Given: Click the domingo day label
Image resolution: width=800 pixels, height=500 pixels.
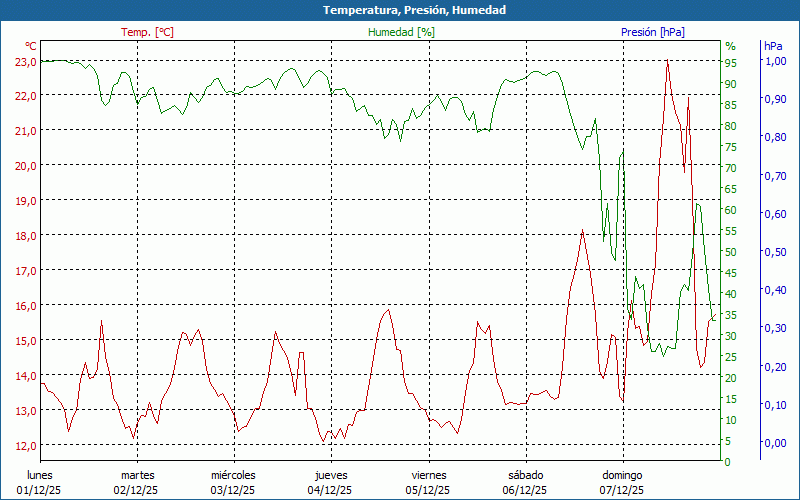Looking at the screenshot, I should pos(622,475).
